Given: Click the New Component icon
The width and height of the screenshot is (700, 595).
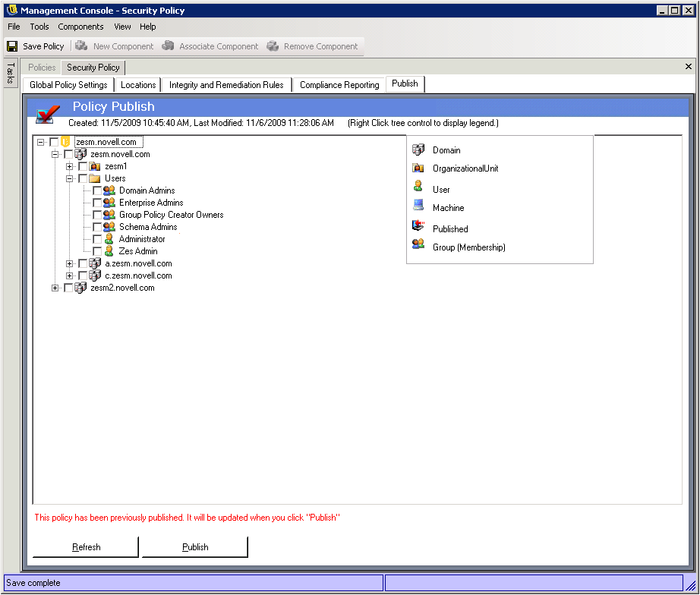Looking at the screenshot, I should (81, 46).
